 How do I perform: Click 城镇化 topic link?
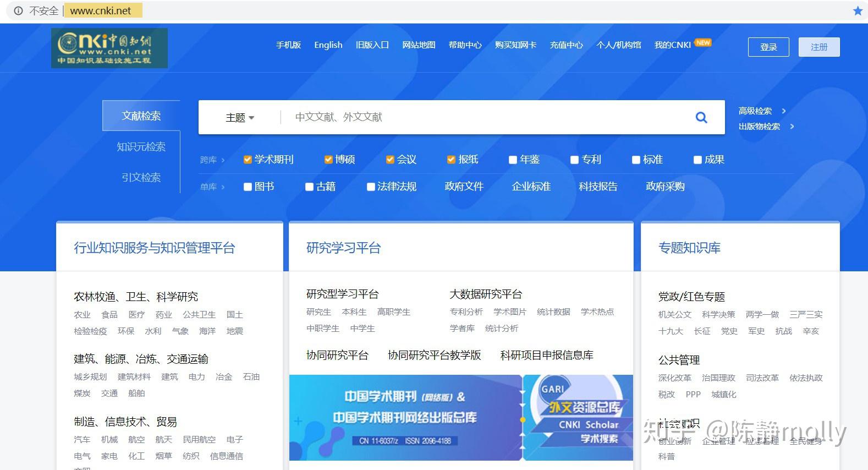click(723, 395)
